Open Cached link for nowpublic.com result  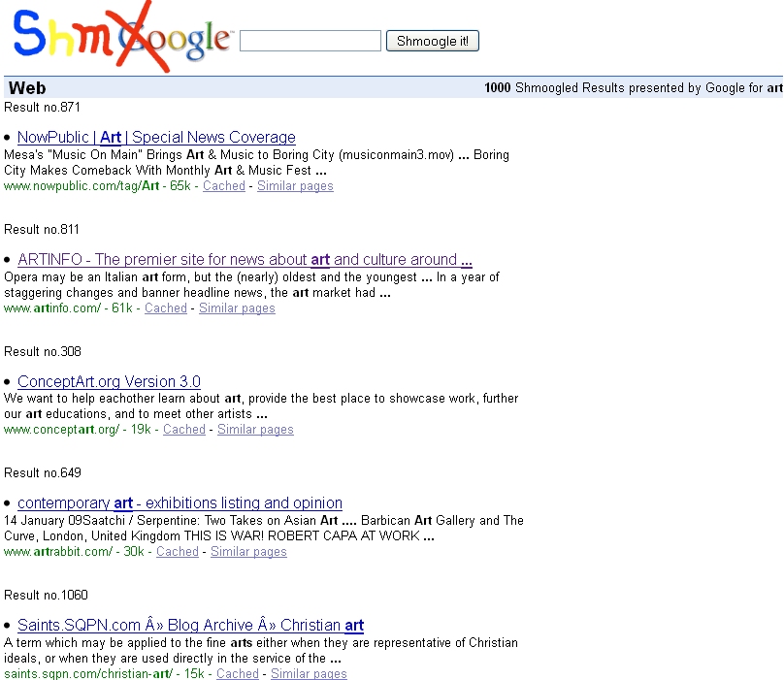(224, 186)
